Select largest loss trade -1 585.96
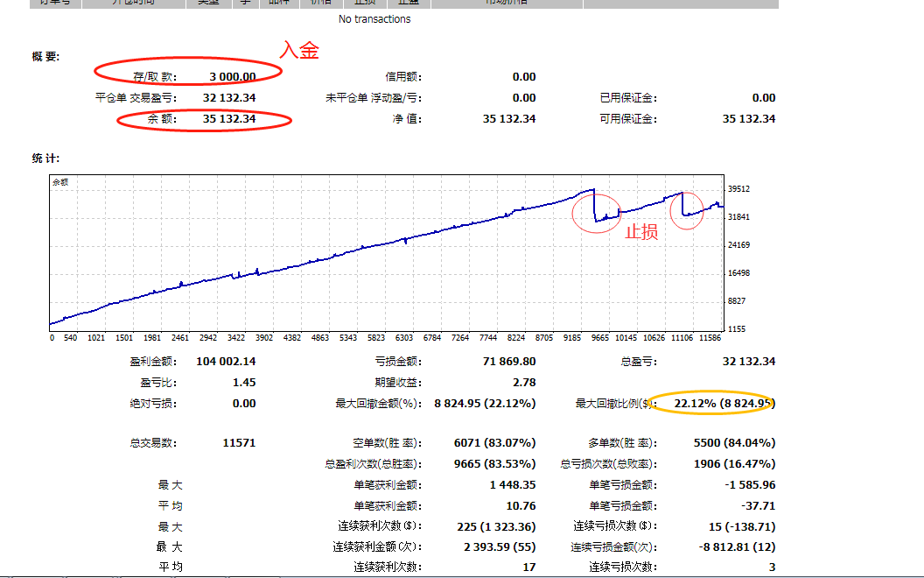Screen dimensions: 924x578 (x=750, y=485)
